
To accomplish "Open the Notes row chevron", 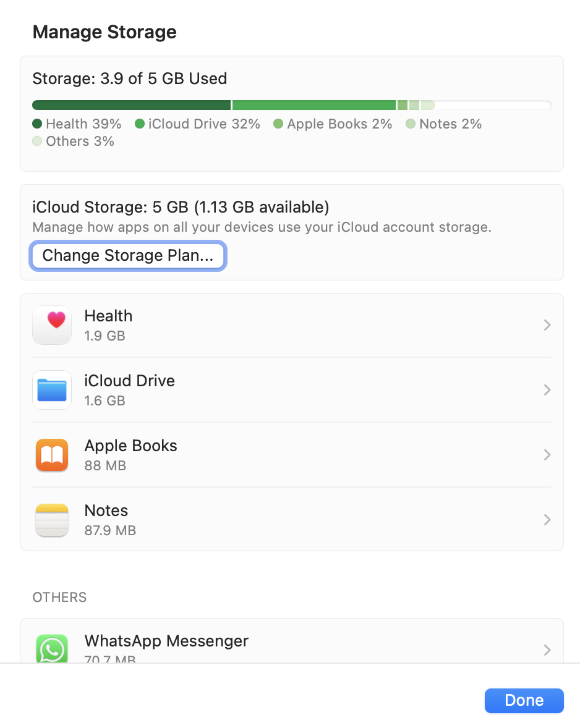I will click(547, 520).
